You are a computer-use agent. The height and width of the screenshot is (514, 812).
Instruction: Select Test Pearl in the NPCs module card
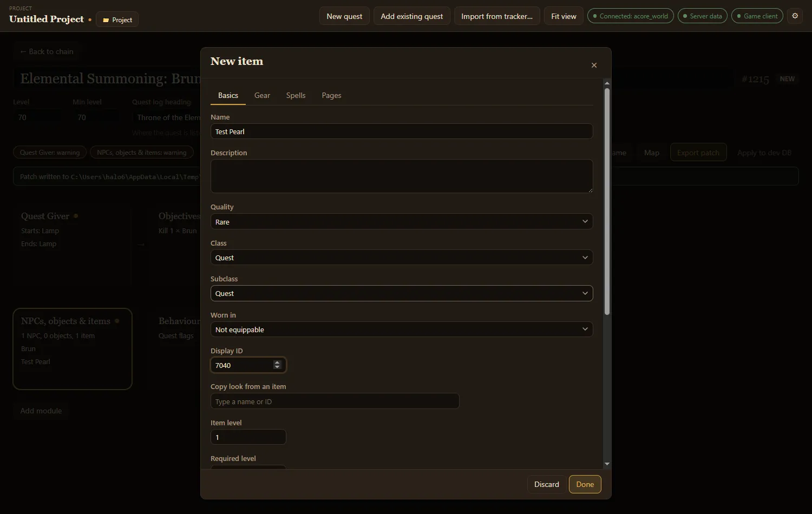(x=36, y=361)
